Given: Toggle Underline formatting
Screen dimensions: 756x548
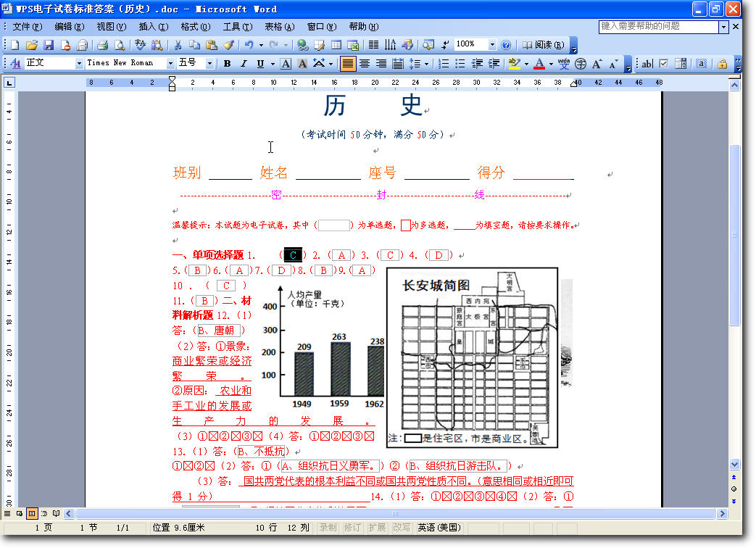Looking at the screenshot, I should click(x=260, y=64).
